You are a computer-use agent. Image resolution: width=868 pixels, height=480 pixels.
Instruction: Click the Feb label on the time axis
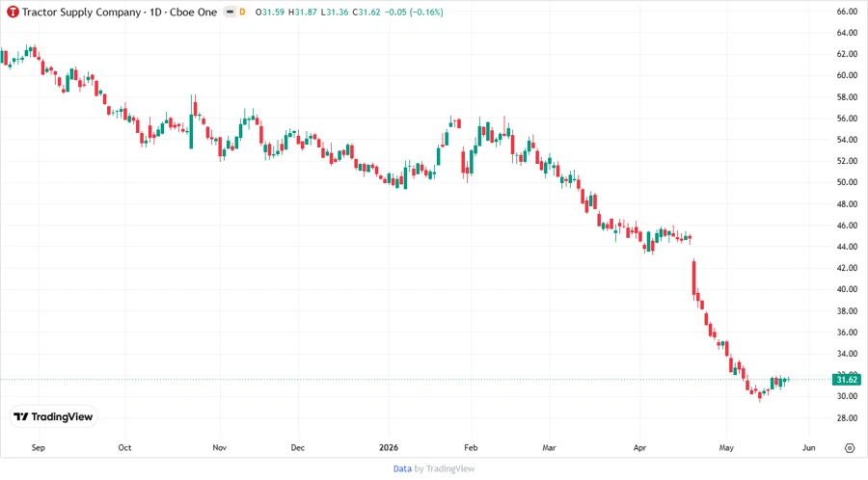pyautogui.click(x=471, y=447)
